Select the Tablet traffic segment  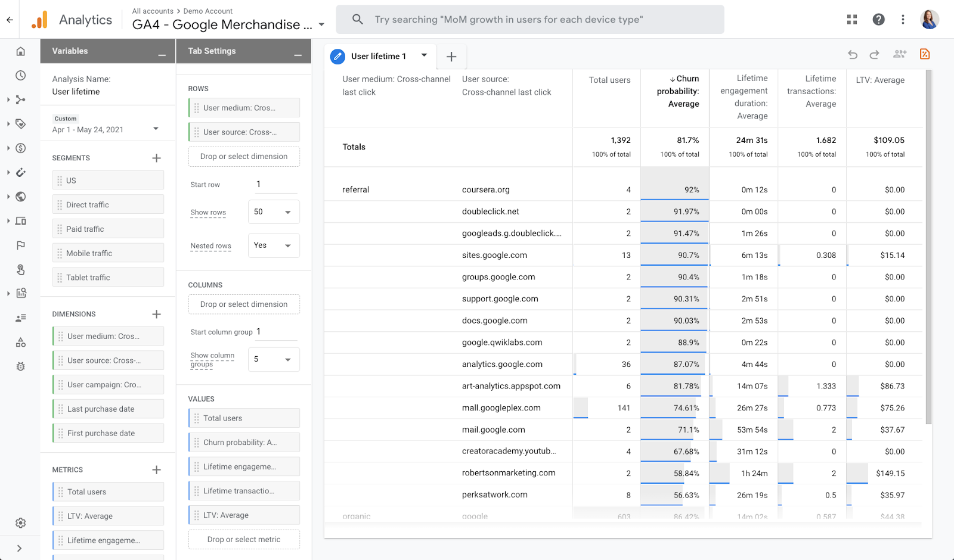(108, 277)
